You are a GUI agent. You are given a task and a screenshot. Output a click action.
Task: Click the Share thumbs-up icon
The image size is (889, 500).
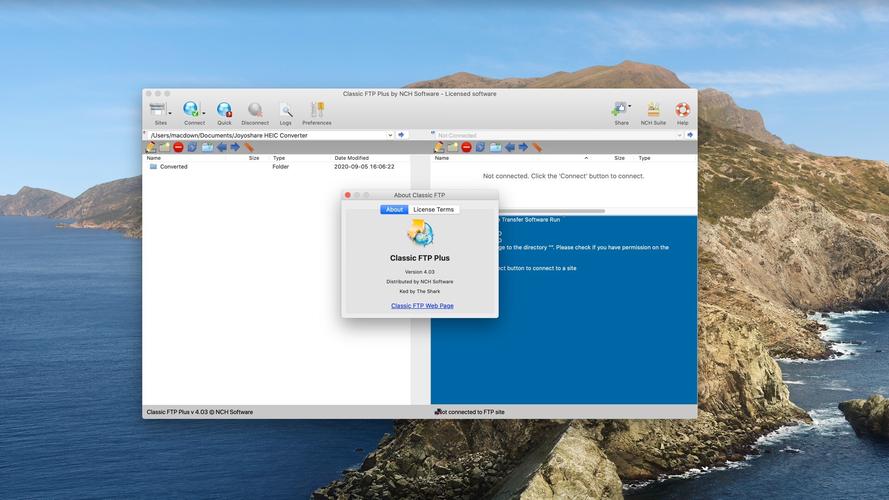point(619,109)
